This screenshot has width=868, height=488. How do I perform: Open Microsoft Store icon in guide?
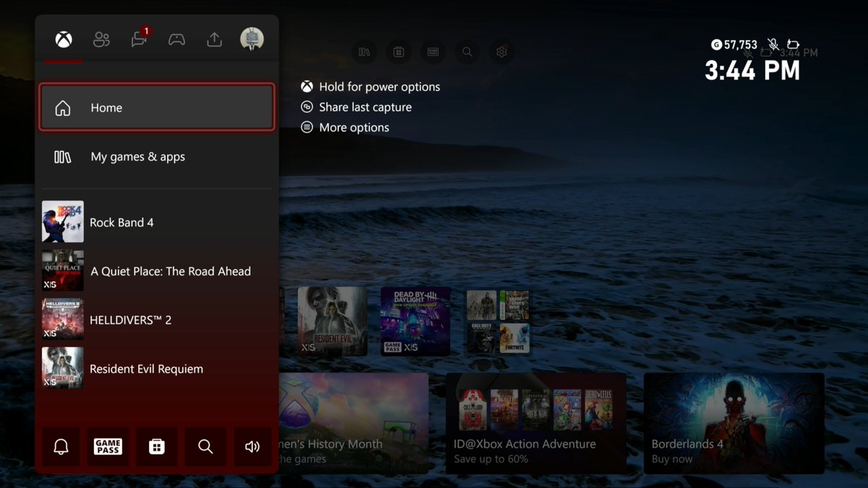tap(157, 447)
